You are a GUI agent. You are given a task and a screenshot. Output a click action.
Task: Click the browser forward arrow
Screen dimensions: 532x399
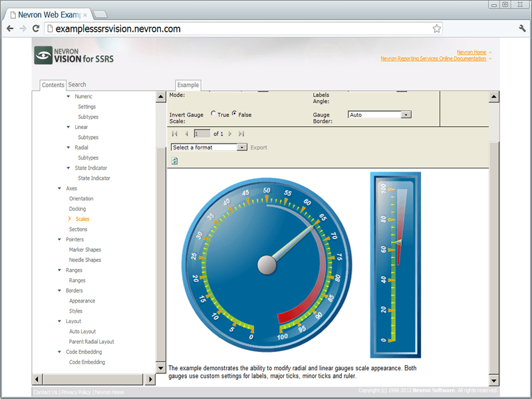coord(23,29)
